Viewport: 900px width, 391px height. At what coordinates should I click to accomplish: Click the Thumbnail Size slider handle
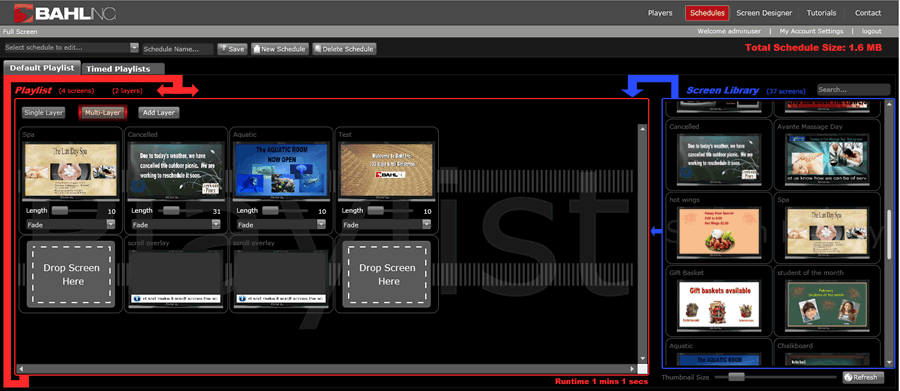point(736,377)
